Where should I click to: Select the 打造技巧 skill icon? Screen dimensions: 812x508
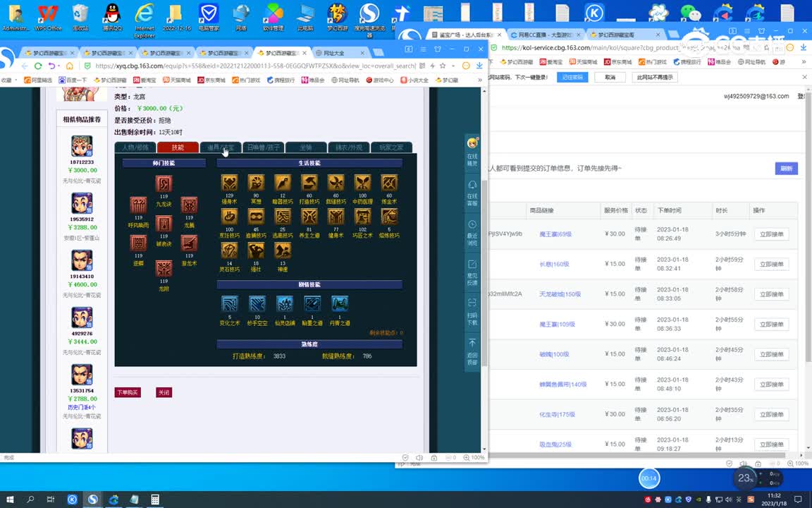click(x=309, y=183)
